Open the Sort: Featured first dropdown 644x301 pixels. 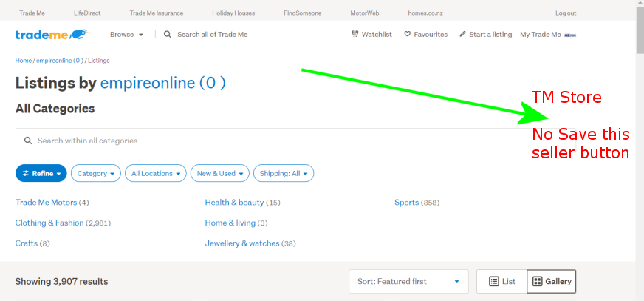(x=409, y=281)
